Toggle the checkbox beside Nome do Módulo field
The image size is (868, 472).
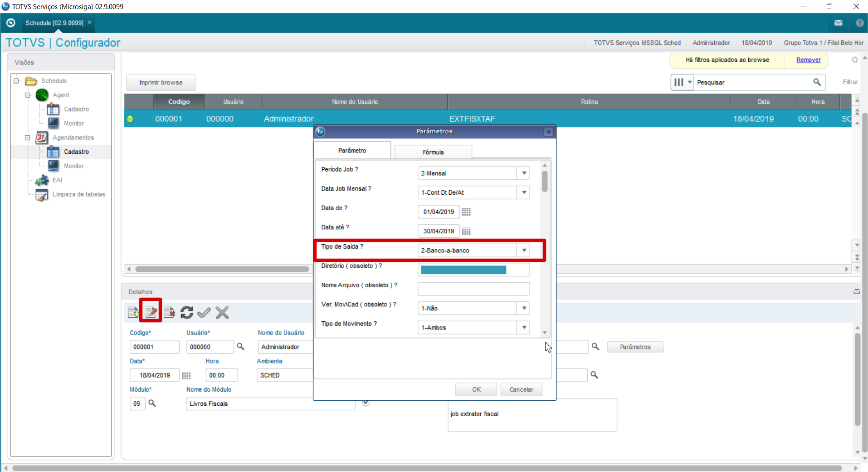pos(366,402)
